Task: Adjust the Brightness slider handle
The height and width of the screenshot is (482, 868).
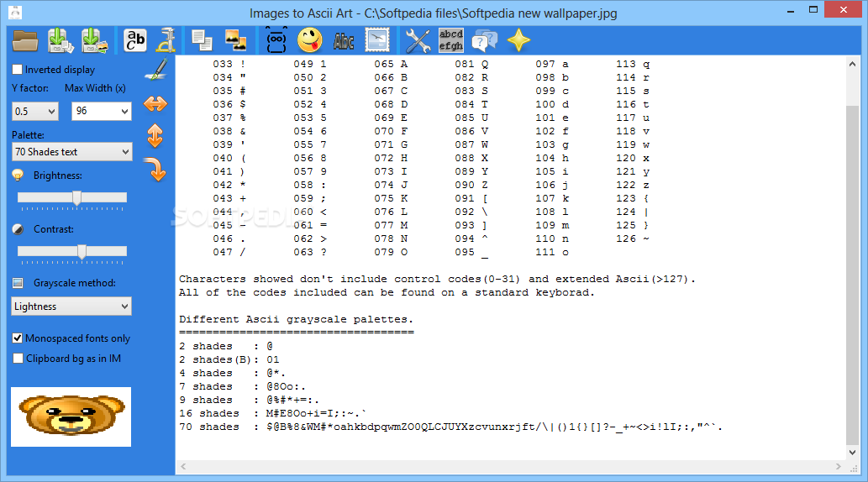Action: pyautogui.click(x=77, y=197)
